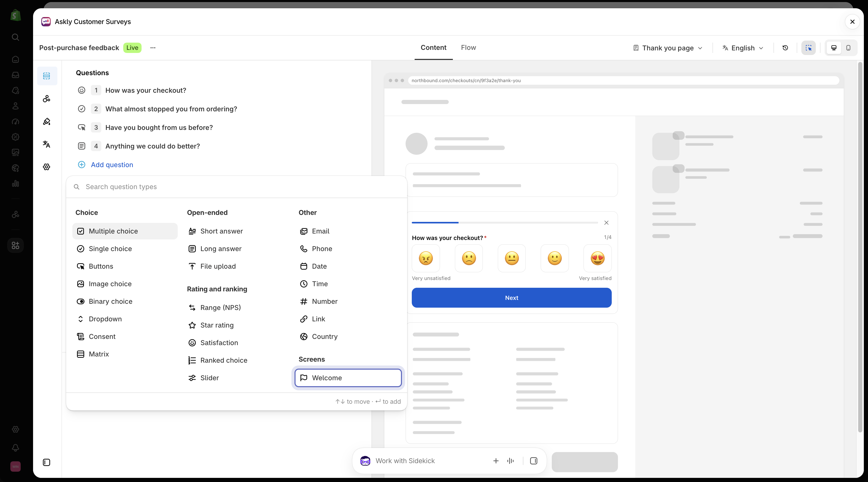Switch preview to desktop view
This screenshot has width=868, height=482.
[x=834, y=48]
